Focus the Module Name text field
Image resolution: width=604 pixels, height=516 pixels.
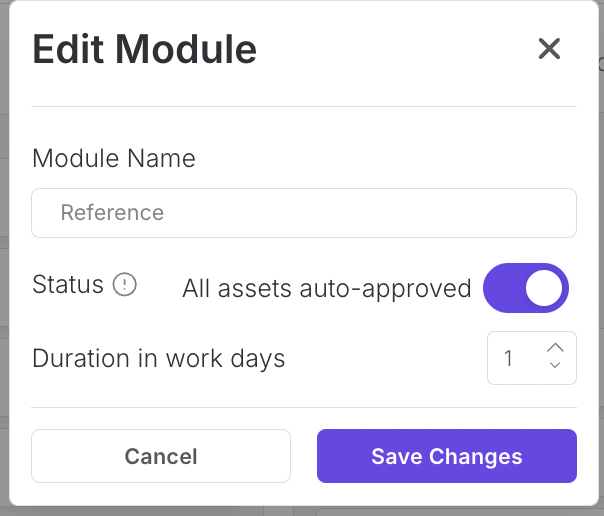[x=304, y=213]
